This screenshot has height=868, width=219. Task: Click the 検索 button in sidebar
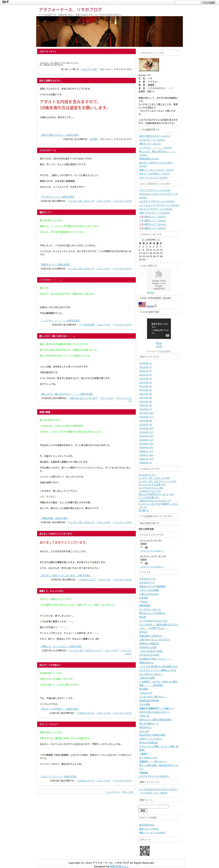[143, 810]
